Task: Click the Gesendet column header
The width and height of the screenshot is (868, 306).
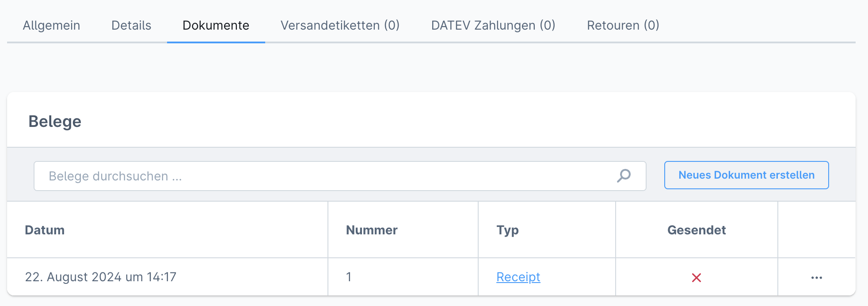Action: (x=697, y=230)
